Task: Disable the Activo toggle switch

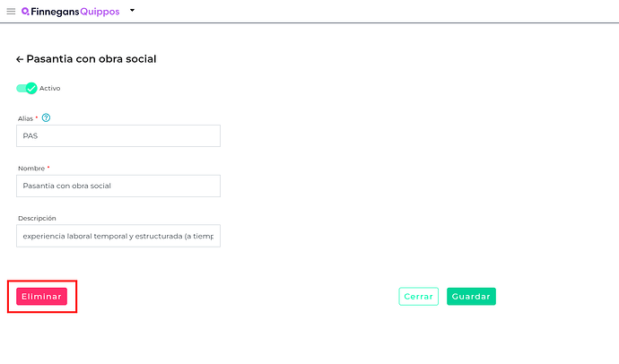Action: click(x=26, y=88)
